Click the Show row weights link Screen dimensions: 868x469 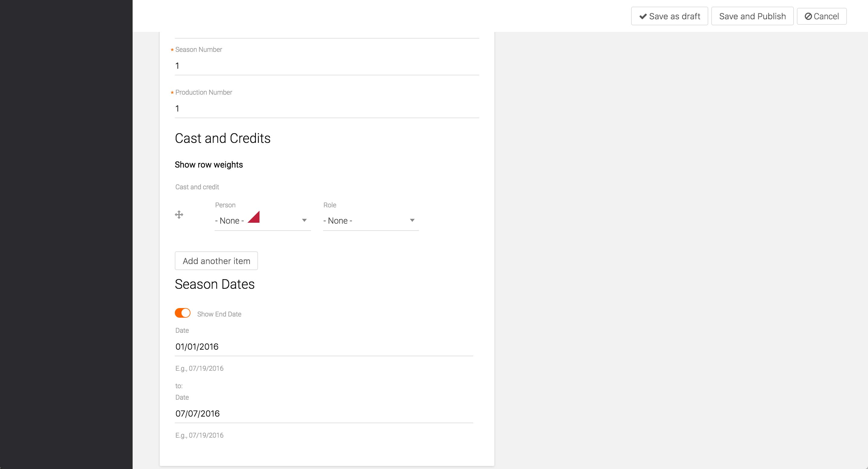point(209,165)
